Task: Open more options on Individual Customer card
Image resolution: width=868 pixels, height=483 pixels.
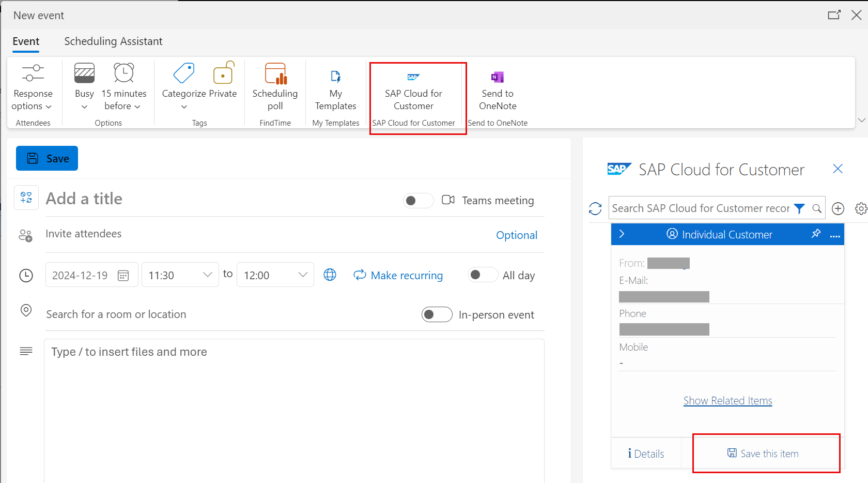Action: (835, 236)
